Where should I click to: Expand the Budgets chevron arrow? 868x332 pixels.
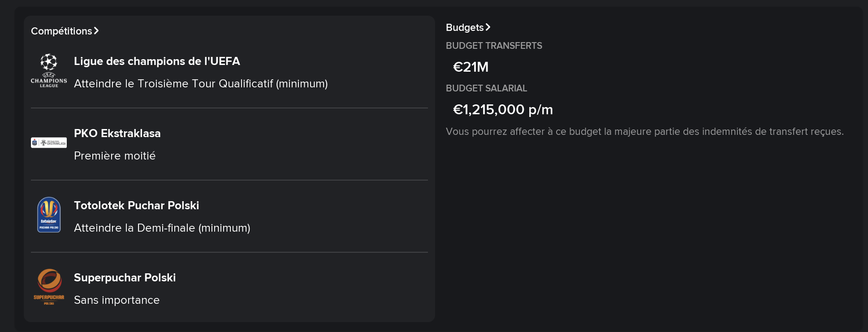coord(488,27)
